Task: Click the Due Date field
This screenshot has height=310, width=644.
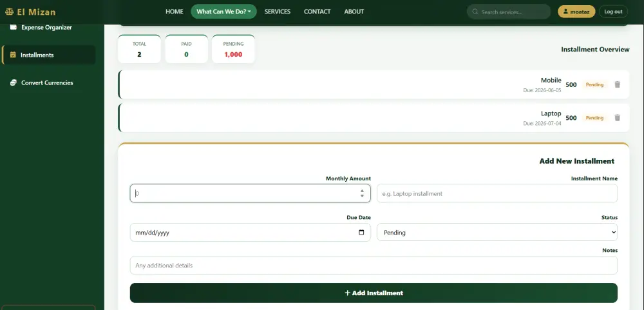Action: click(250, 232)
